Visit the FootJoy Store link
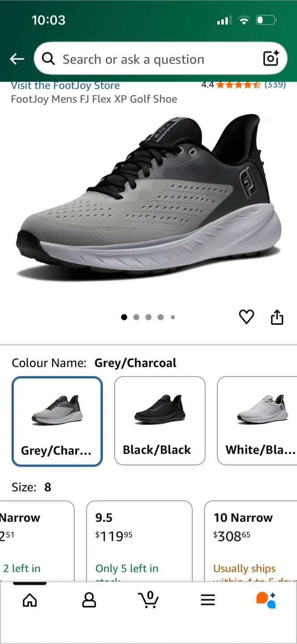The image size is (297, 644). [x=65, y=85]
